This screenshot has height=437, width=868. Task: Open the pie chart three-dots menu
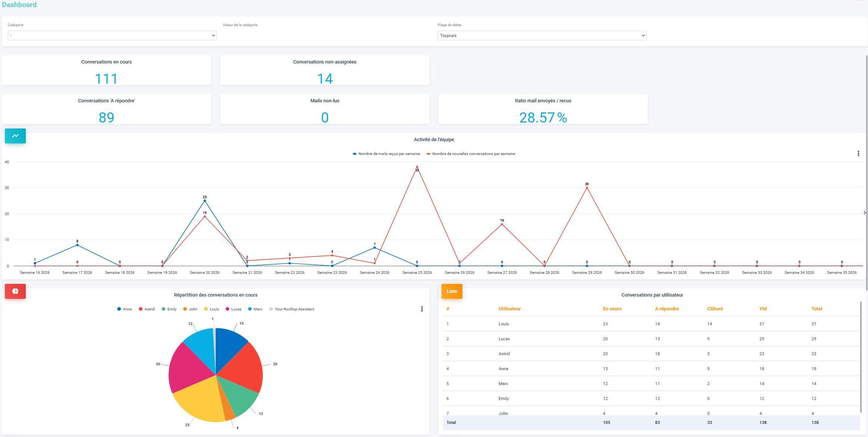point(422,309)
